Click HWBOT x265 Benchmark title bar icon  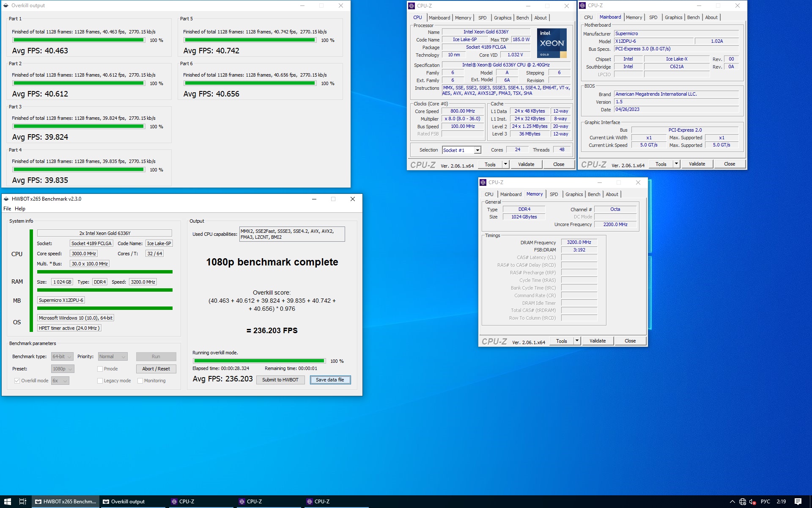tap(6, 199)
